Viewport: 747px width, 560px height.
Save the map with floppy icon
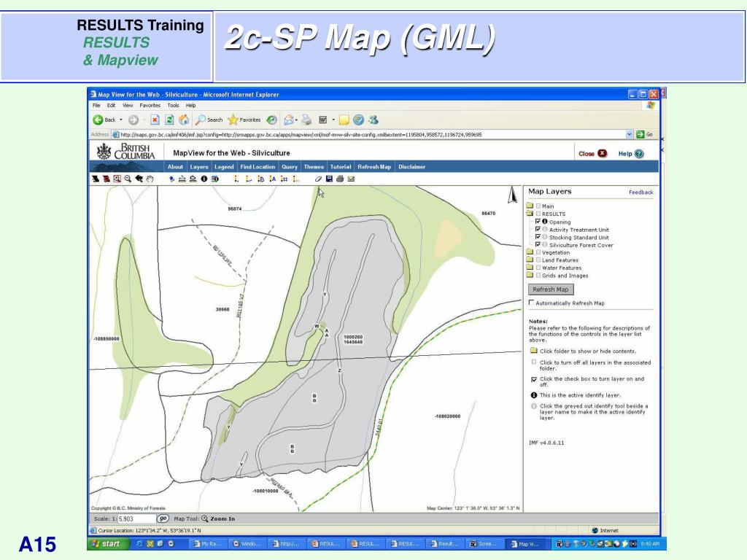[x=329, y=179]
